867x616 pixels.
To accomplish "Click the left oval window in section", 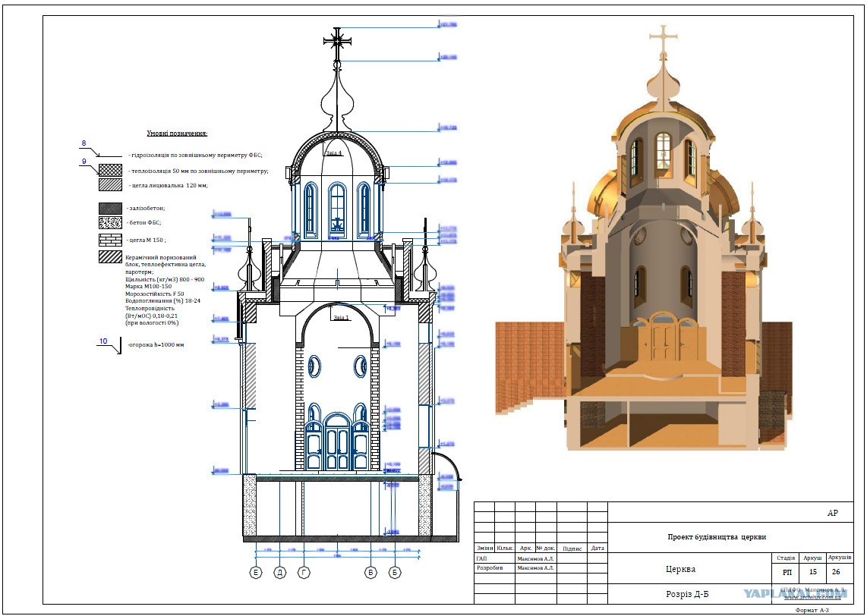I will tap(314, 366).
